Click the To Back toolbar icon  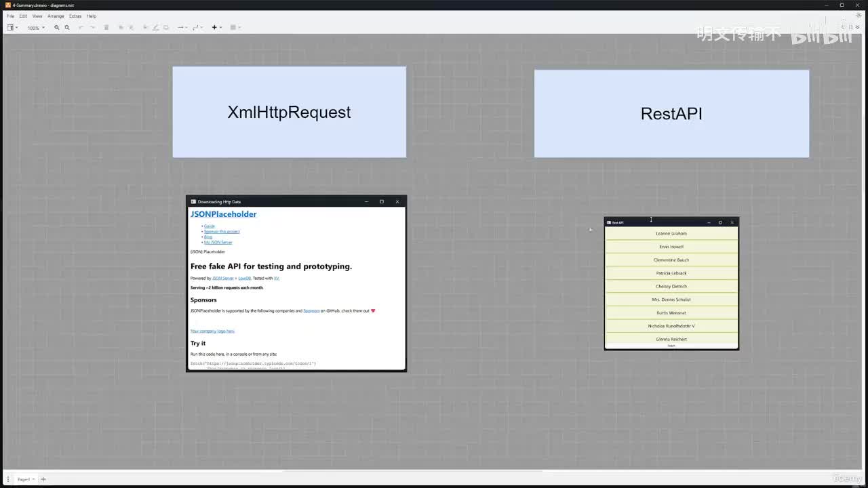(131, 28)
